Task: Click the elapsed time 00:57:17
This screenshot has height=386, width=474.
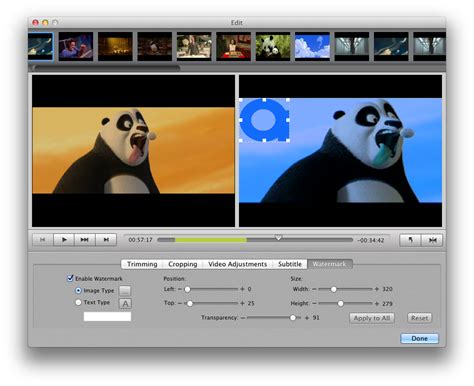Action: coord(140,240)
